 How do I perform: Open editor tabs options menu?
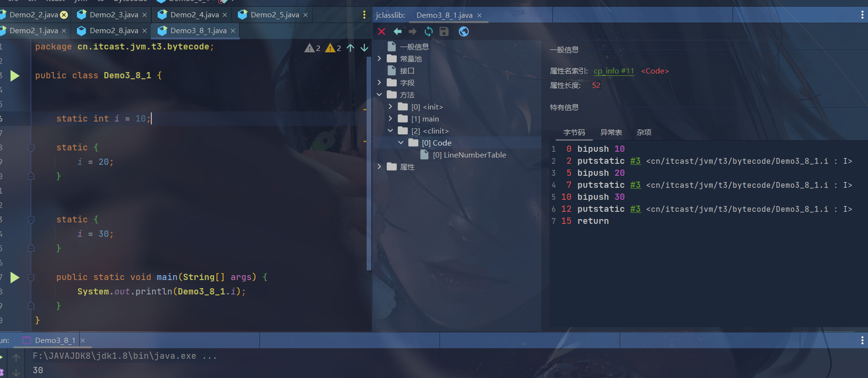click(x=364, y=15)
